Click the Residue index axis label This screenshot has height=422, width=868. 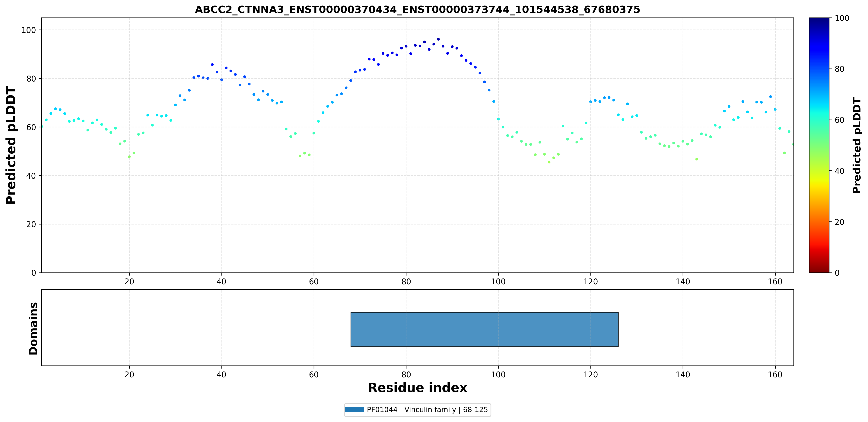[x=418, y=388]
